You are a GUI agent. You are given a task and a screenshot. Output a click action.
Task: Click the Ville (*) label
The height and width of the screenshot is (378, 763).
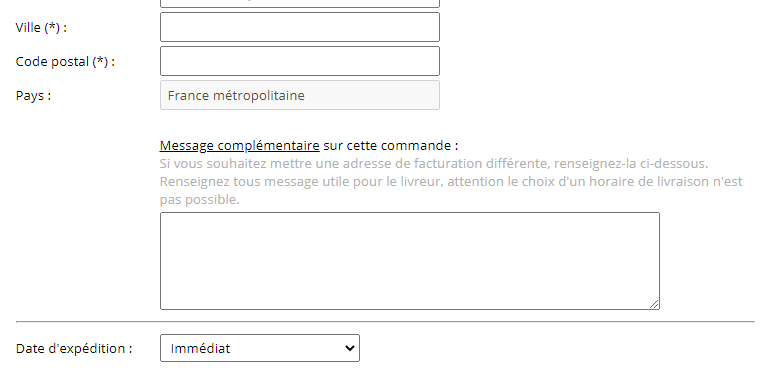(41, 28)
